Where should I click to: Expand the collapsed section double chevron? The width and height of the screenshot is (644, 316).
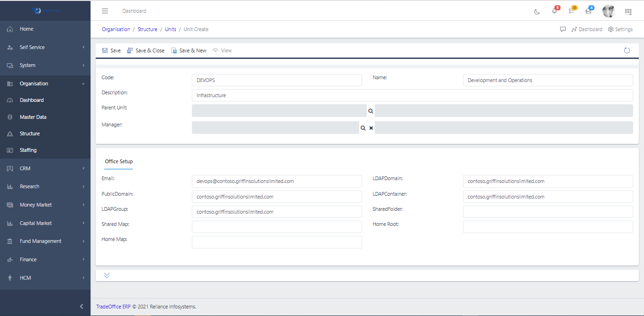[107, 275]
